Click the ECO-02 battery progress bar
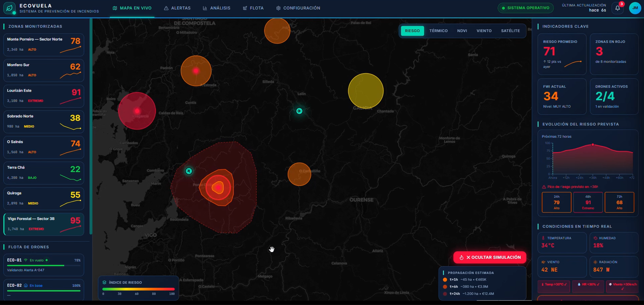The width and height of the screenshot is (644, 305). pos(44,291)
